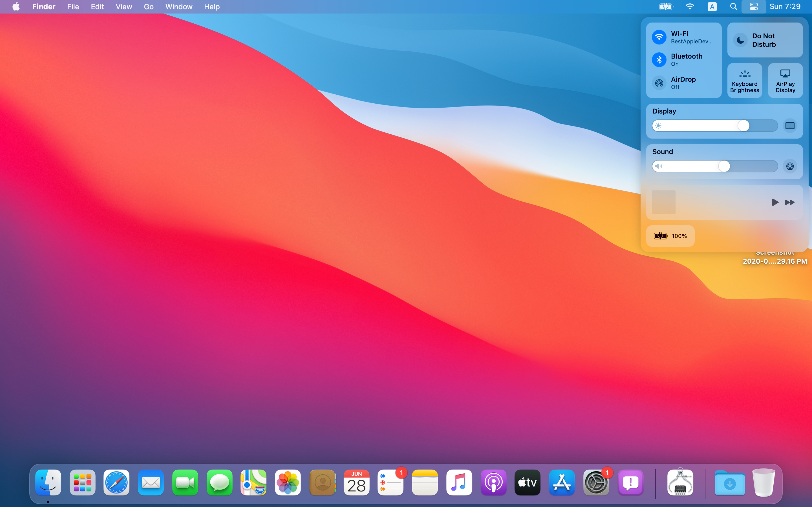Launch the Podcasts app in Dock
Image resolution: width=812 pixels, height=507 pixels.
[493, 482]
